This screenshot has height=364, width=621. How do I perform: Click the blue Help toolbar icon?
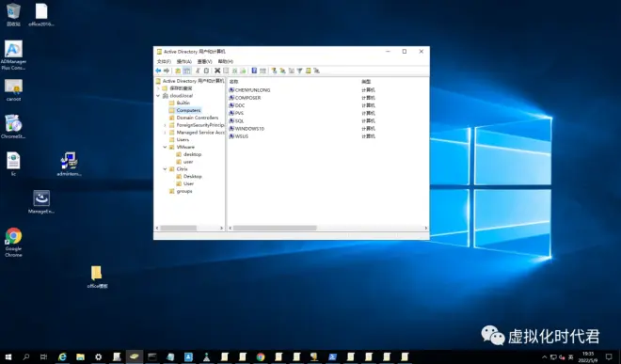(x=254, y=71)
